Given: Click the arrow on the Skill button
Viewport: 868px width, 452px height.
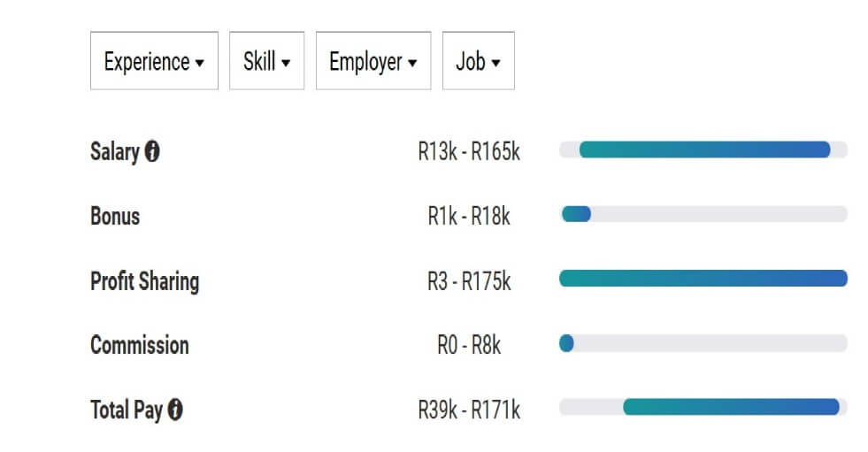Looking at the screenshot, I should click(286, 63).
